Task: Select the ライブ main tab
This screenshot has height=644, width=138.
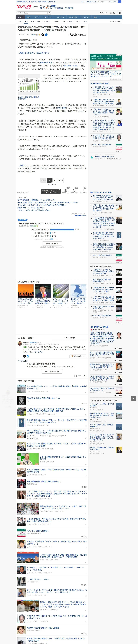Action: 37,17
